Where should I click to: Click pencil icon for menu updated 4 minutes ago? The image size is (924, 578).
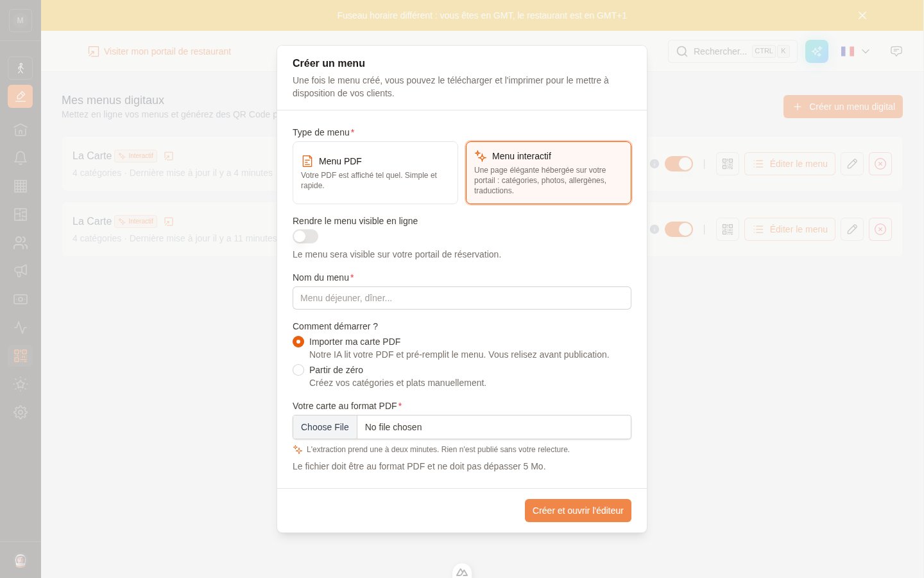[x=852, y=164]
